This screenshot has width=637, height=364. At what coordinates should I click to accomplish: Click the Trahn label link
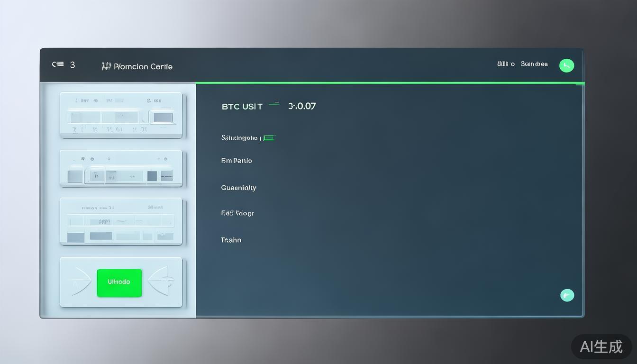[x=231, y=240]
